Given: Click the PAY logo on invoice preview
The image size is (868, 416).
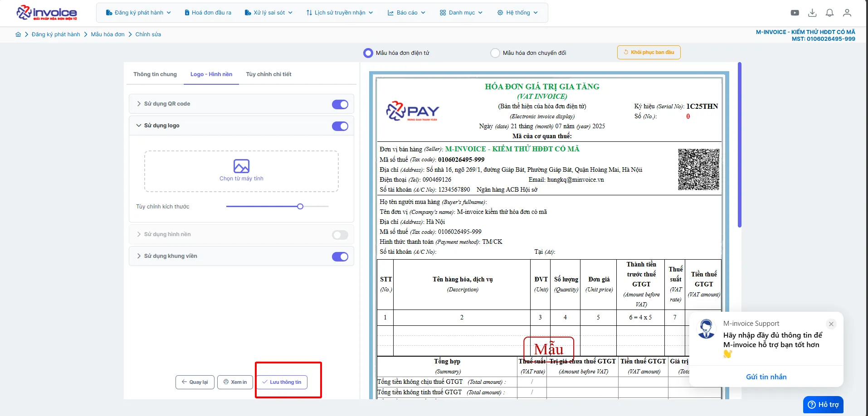Looking at the screenshot, I should [x=413, y=111].
